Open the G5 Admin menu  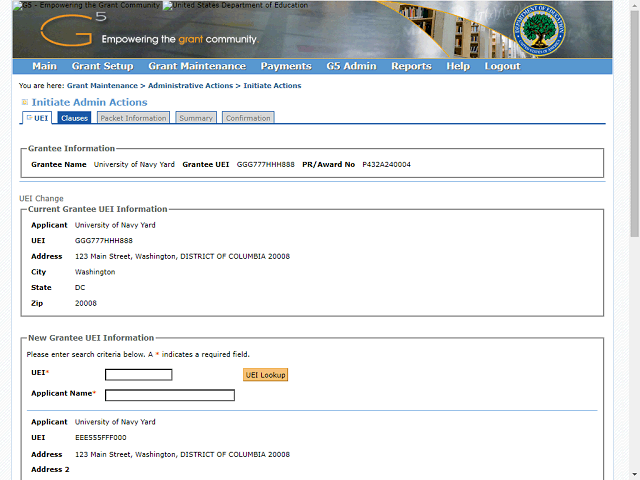point(351,66)
